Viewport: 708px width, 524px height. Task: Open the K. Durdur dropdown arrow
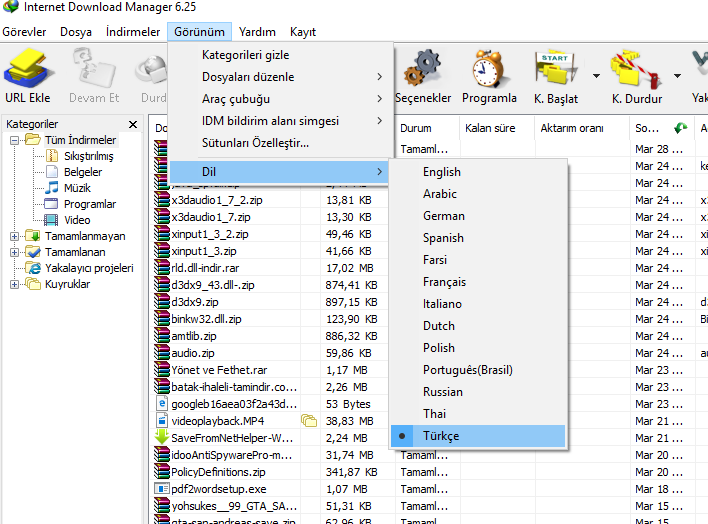pos(677,75)
